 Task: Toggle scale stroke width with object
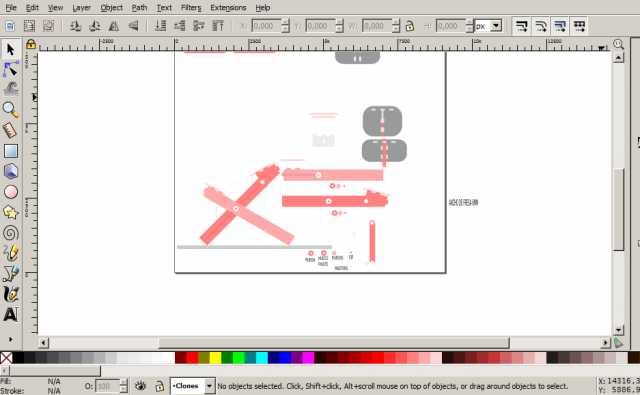(521, 26)
